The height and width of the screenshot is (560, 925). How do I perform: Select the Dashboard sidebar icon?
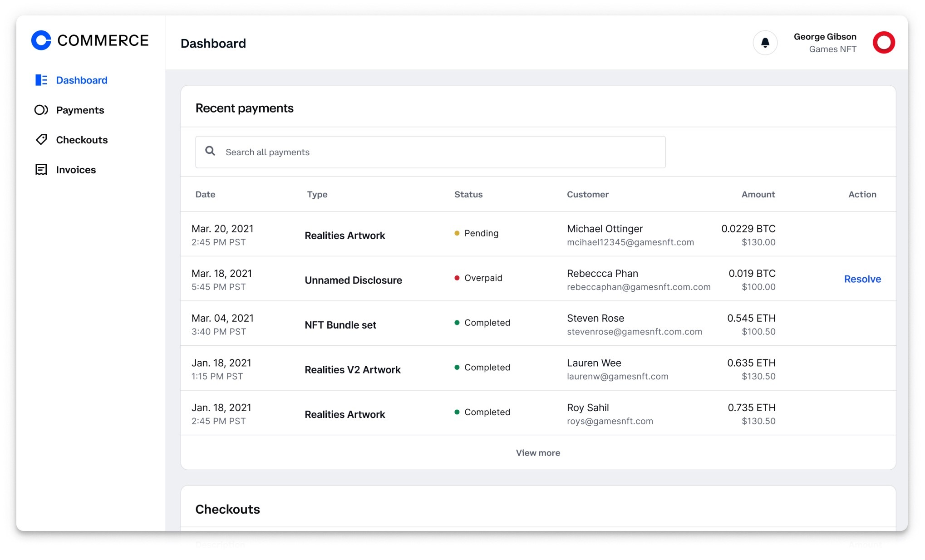[x=41, y=80]
